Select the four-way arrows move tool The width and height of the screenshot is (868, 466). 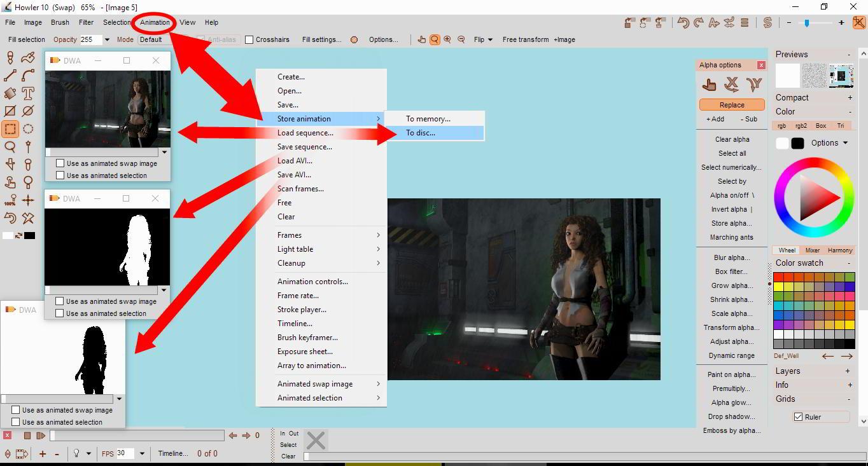point(28,200)
